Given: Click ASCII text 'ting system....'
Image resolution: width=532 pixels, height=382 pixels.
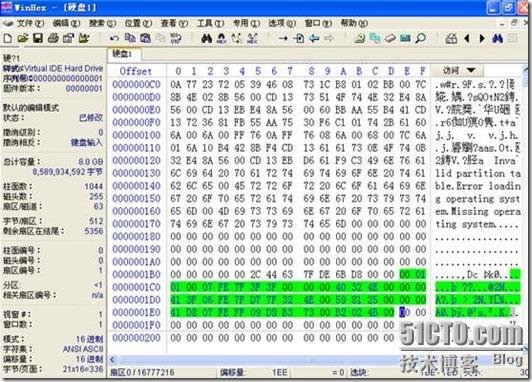Looking at the screenshot, I should point(477,224).
